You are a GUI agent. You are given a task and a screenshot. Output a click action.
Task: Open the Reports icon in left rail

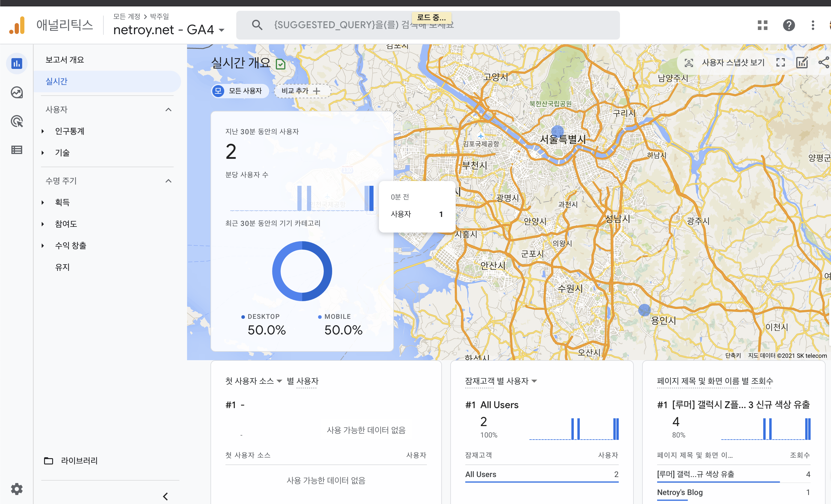coord(16,64)
